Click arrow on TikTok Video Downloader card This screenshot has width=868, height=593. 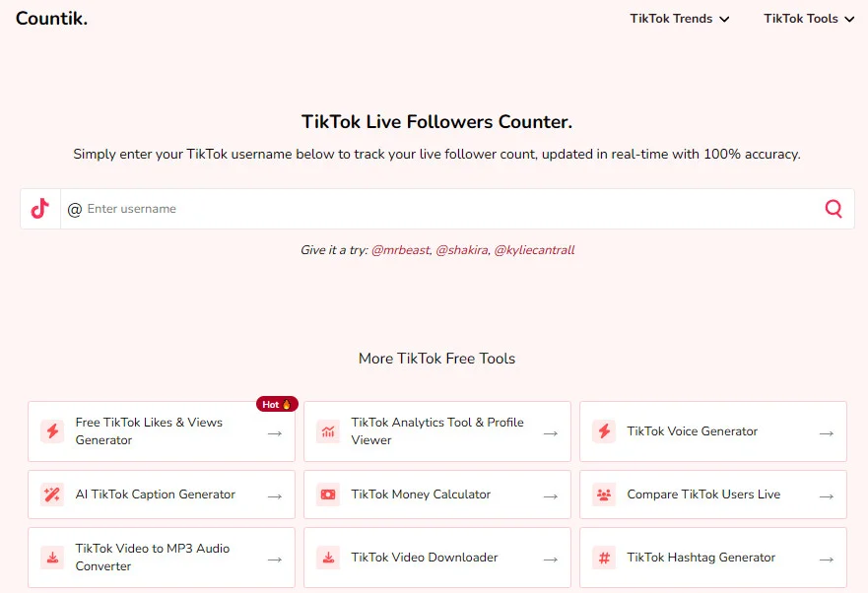[x=551, y=560]
